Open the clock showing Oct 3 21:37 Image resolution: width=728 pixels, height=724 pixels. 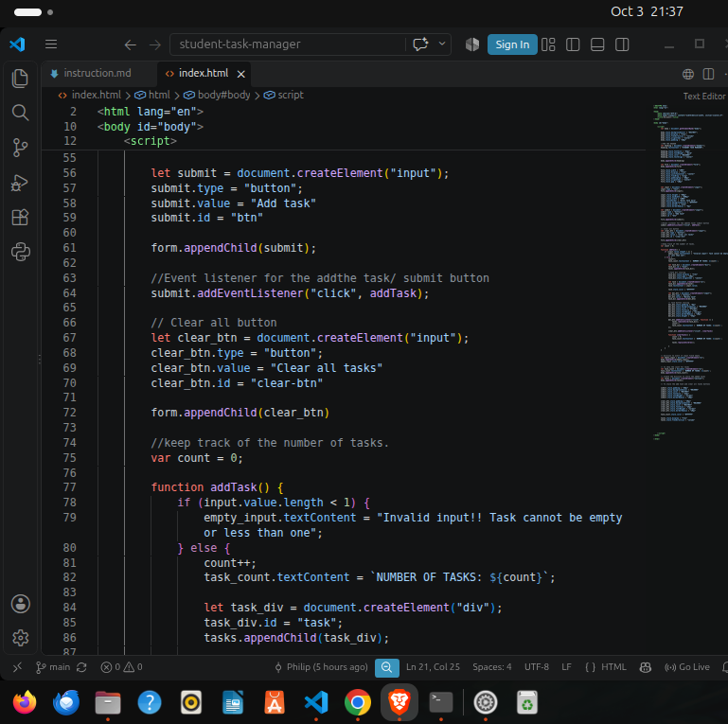coord(647,11)
